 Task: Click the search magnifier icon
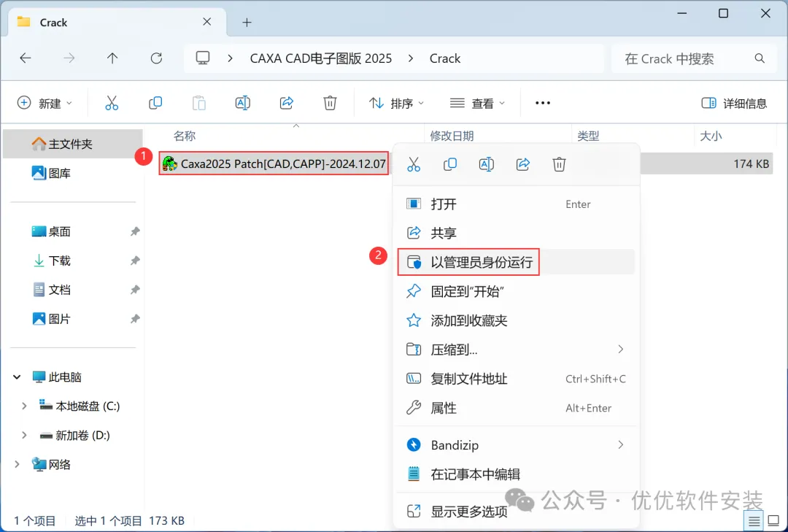click(760, 59)
